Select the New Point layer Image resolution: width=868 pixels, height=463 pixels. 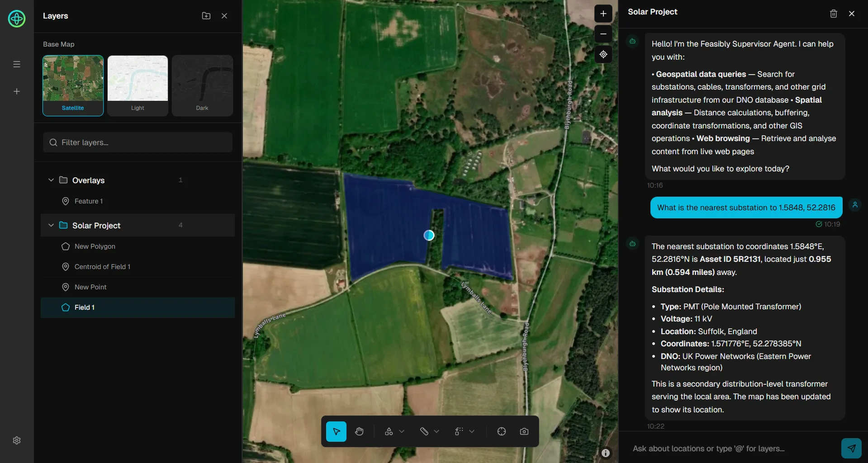point(138,287)
